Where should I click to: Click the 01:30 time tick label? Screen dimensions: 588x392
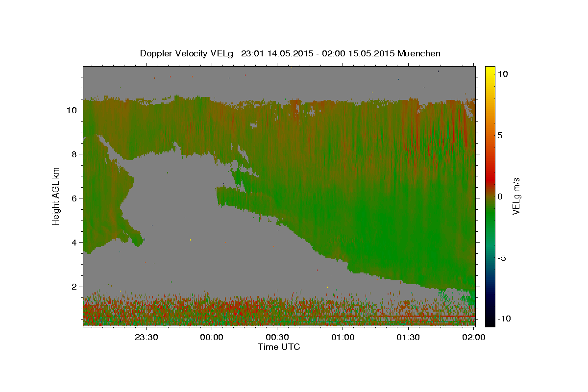click(408, 337)
